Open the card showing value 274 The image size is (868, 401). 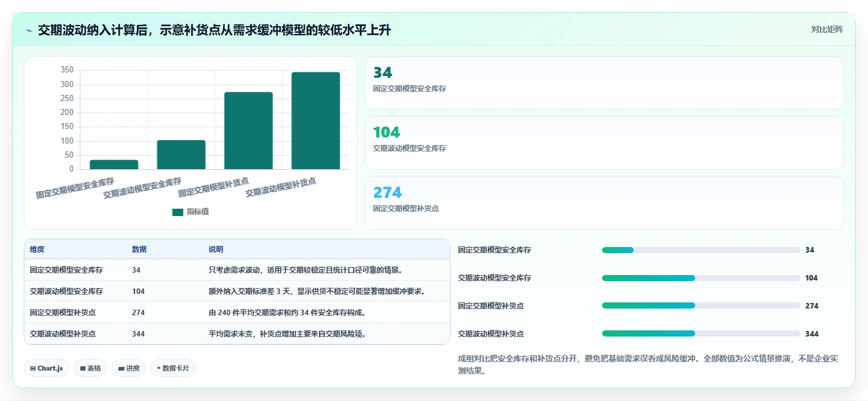[x=604, y=203]
